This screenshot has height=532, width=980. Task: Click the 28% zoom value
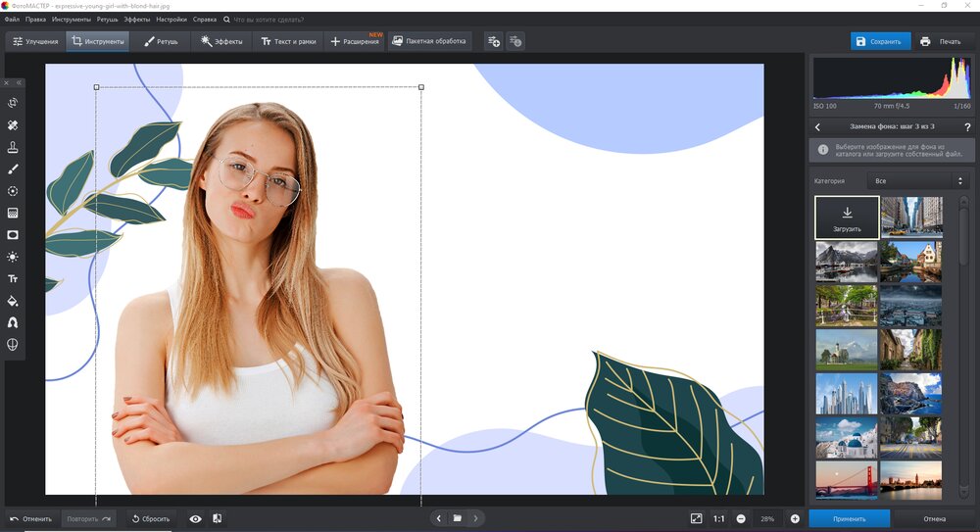tap(767, 519)
